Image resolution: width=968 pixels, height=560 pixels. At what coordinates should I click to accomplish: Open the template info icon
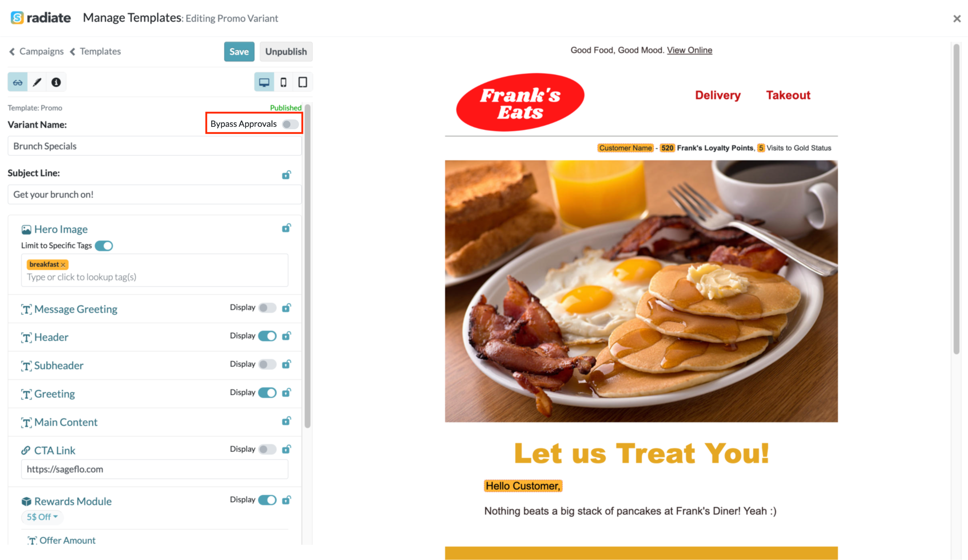(56, 82)
